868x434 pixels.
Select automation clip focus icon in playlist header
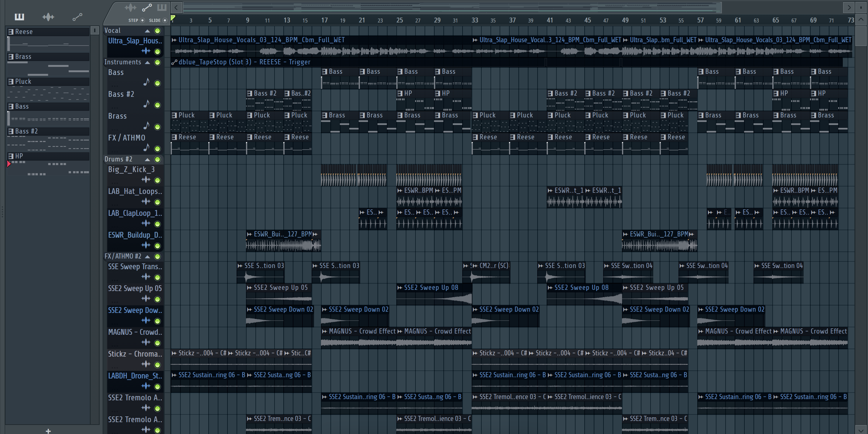147,7
